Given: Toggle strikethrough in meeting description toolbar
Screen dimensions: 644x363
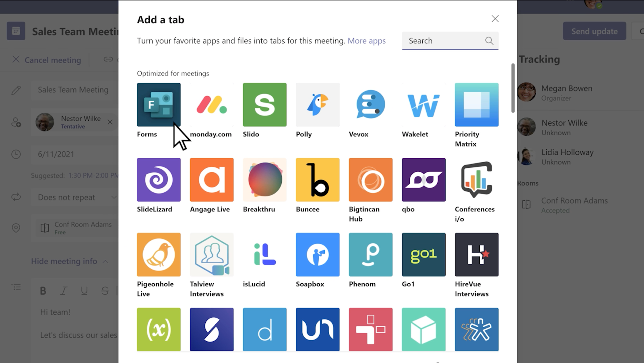Looking at the screenshot, I should tap(105, 291).
